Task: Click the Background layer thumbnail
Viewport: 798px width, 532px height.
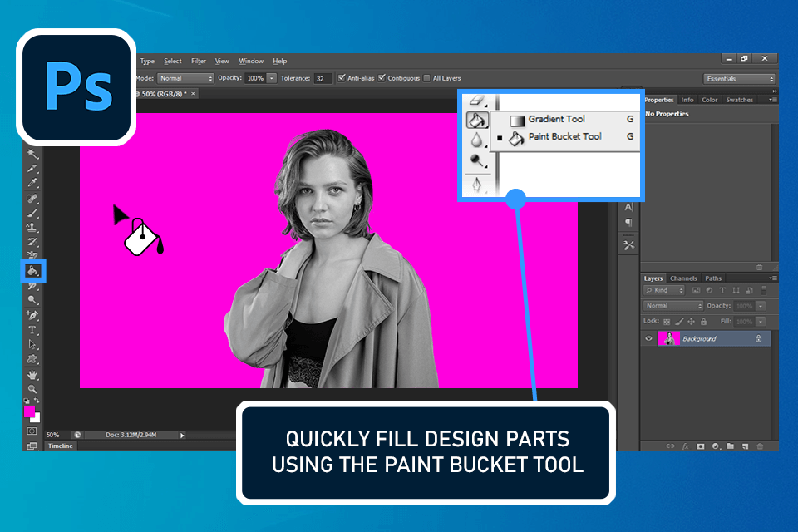Action: (x=668, y=338)
